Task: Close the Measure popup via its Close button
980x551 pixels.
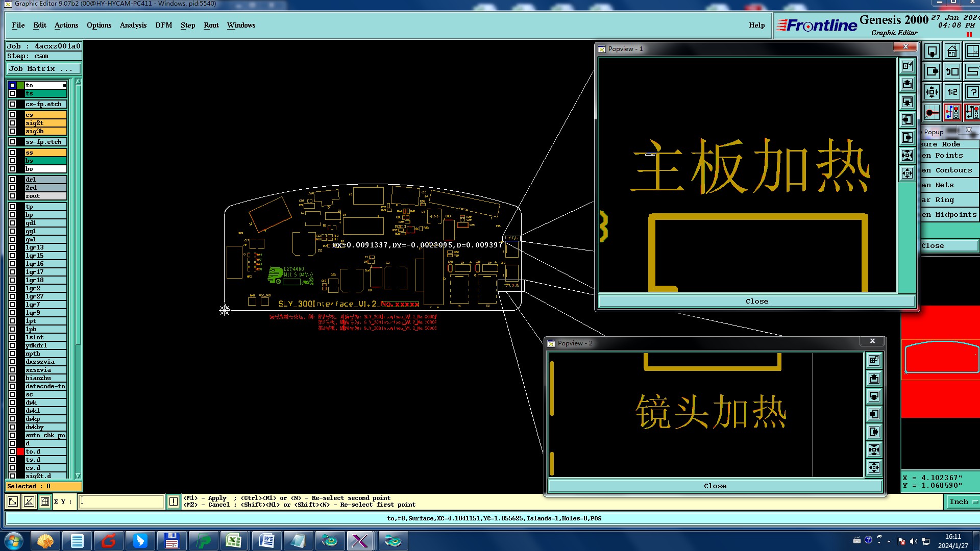Action: point(950,246)
